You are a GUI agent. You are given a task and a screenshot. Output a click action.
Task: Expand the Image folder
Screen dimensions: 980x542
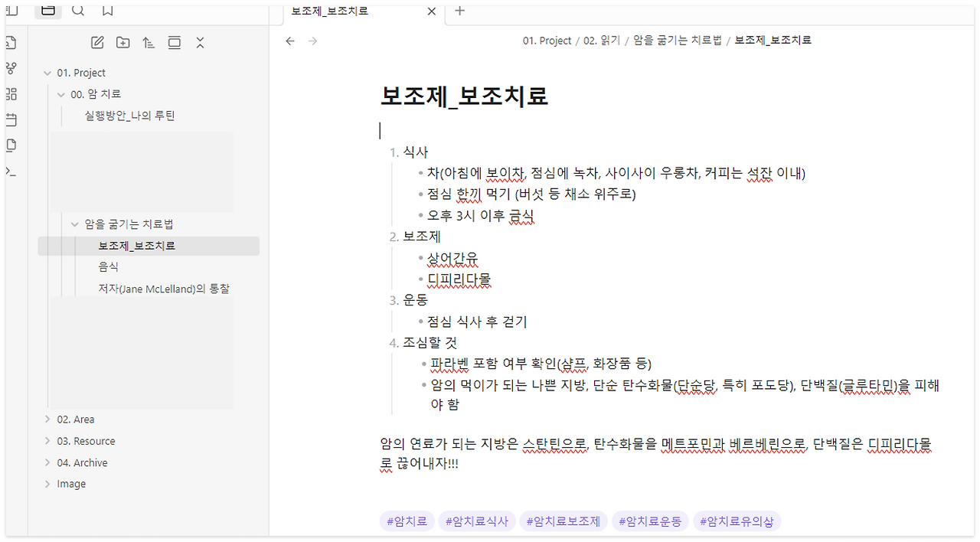(x=47, y=484)
